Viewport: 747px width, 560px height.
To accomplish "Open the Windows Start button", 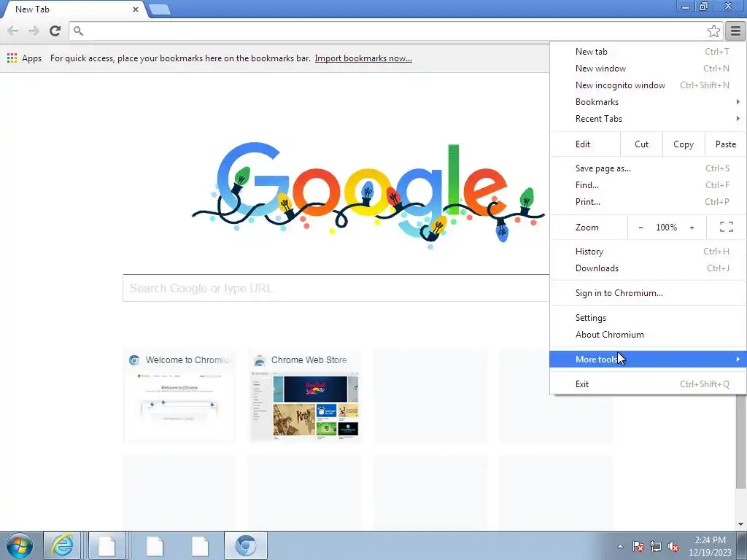I will (x=20, y=545).
